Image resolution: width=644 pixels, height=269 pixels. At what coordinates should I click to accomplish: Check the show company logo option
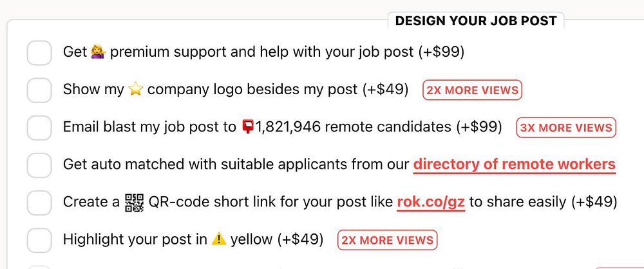click(39, 90)
